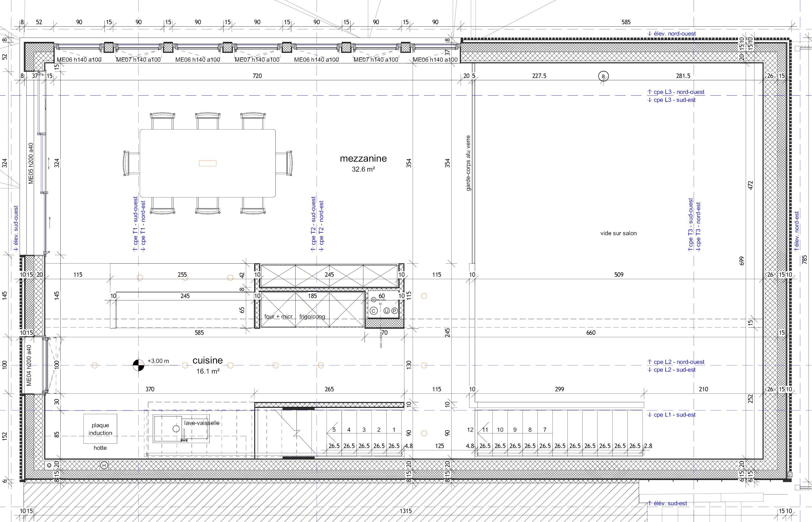Open the élev. sud-est elevation reference

pos(667,503)
